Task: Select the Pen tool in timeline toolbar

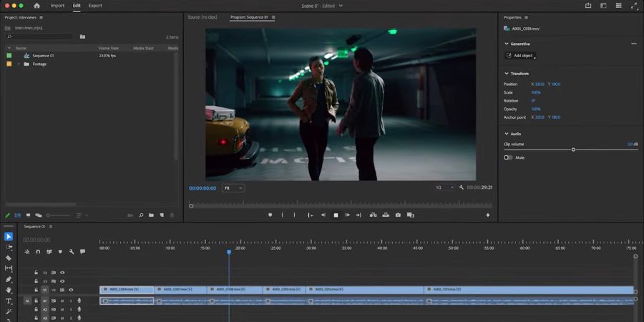Action: coord(9,279)
